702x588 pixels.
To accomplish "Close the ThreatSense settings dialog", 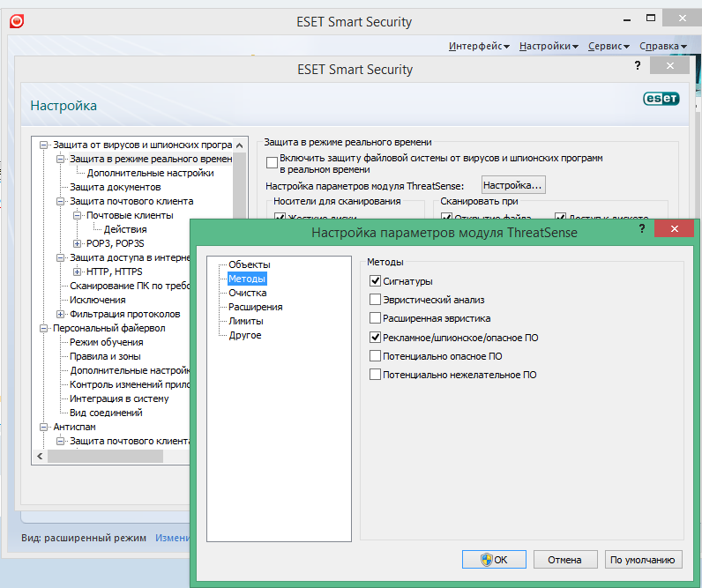I will click(675, 228).
